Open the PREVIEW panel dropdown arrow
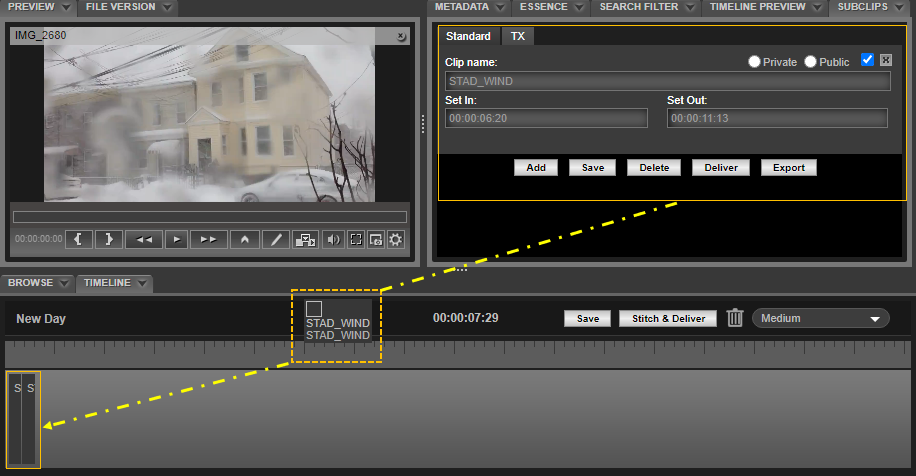 66,8
